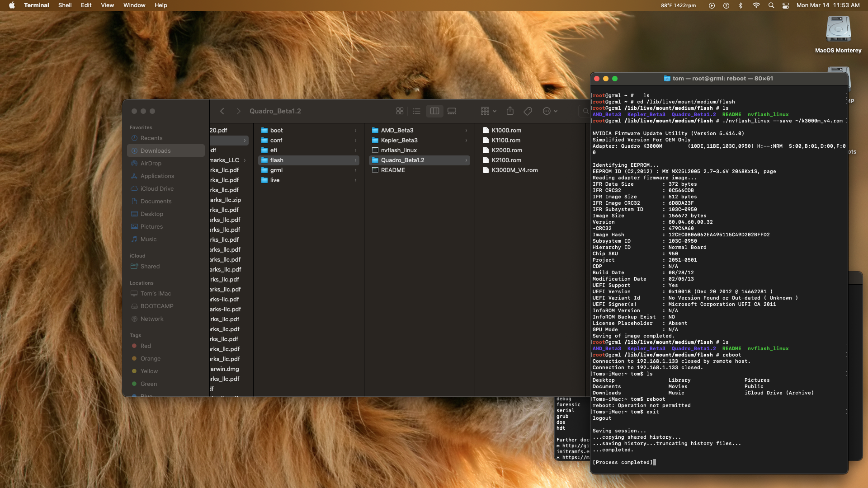
Task: Click the Share icon in Finder toolbar
Action: 510,111
